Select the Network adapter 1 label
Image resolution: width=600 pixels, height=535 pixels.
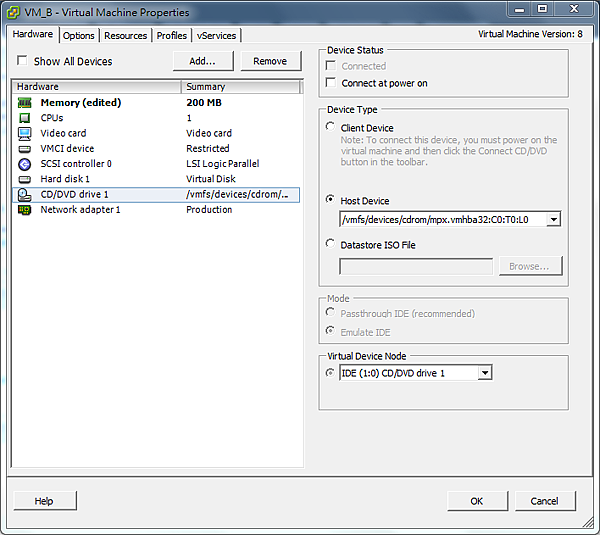point(80,210)
